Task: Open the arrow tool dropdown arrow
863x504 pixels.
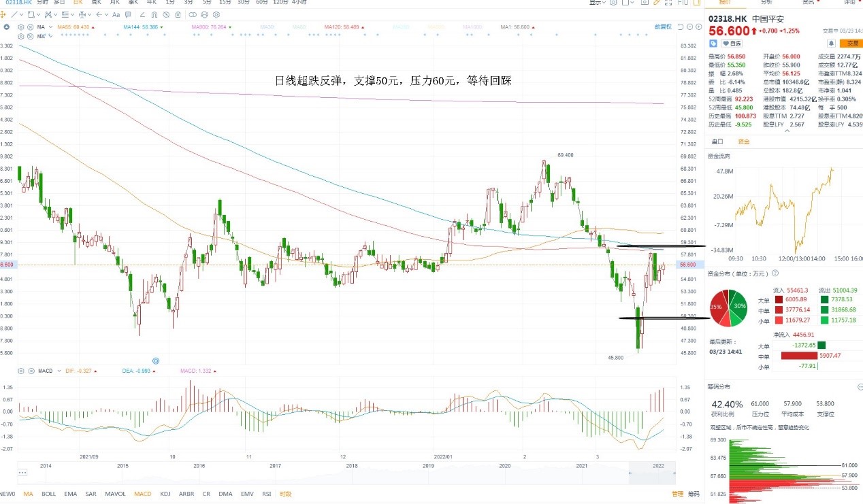Action: 107,14
